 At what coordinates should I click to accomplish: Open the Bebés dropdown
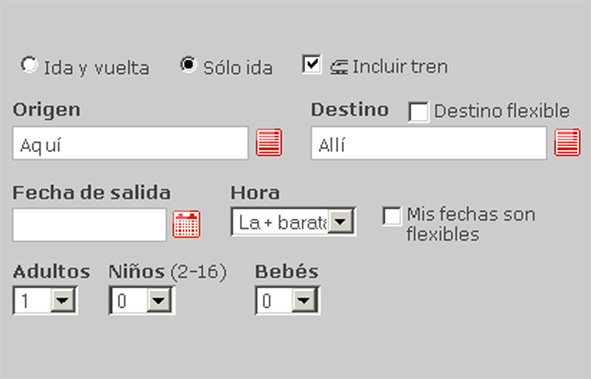click(x=288, y=300)
